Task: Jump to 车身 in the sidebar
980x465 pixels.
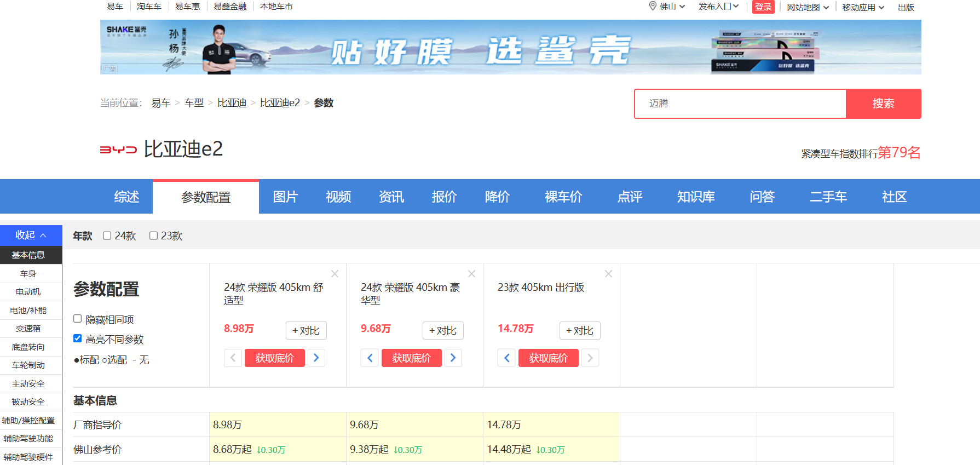Action: 31,273
